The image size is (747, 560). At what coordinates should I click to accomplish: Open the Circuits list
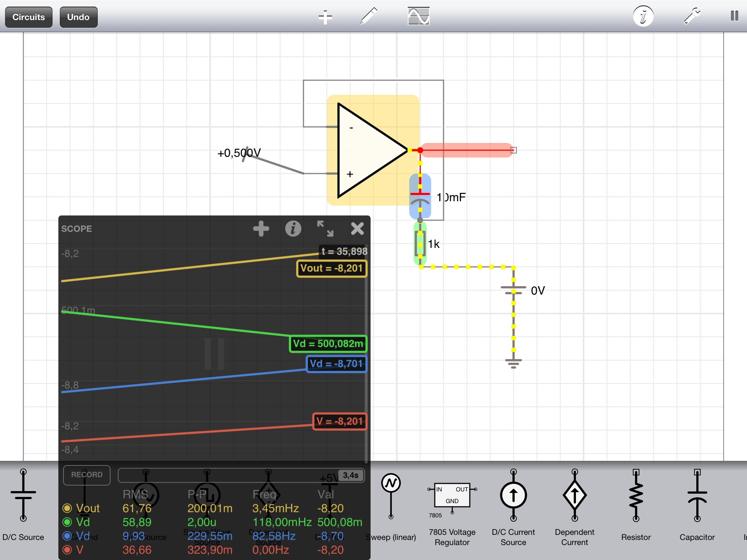click(28, 17)
